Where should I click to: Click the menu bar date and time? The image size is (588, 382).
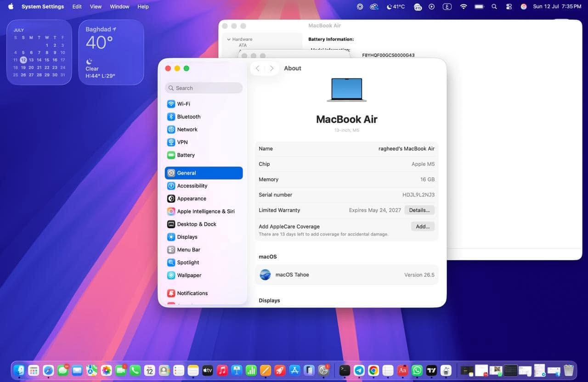[557, 6]
